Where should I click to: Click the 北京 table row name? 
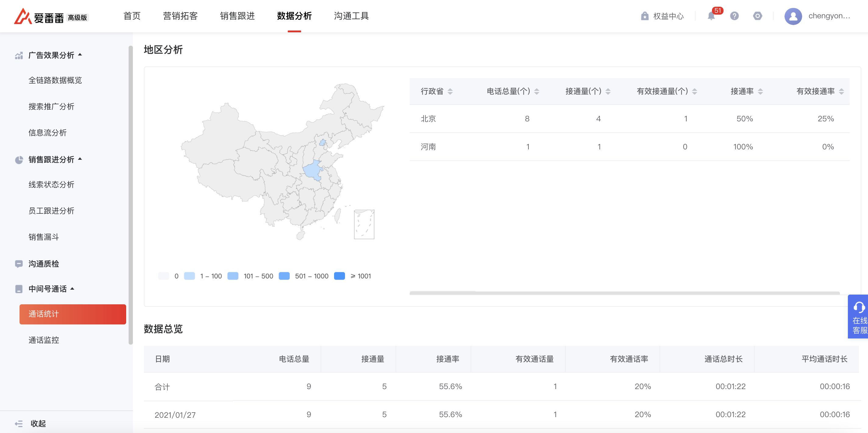tap(428, 119)
